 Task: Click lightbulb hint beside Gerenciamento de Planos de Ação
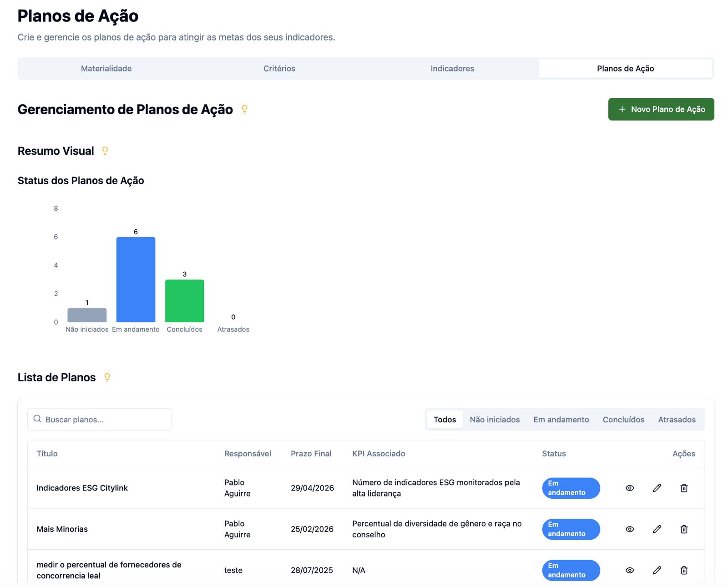point(244,109)
